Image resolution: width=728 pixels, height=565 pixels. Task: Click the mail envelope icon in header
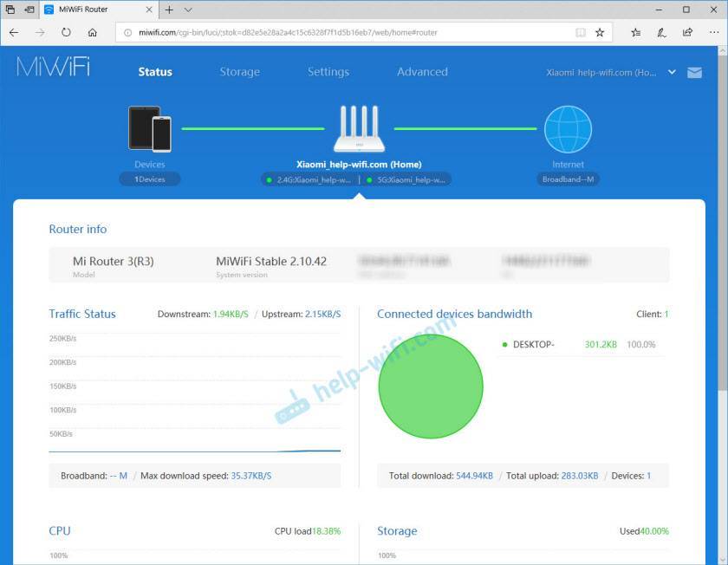(694, 73)
